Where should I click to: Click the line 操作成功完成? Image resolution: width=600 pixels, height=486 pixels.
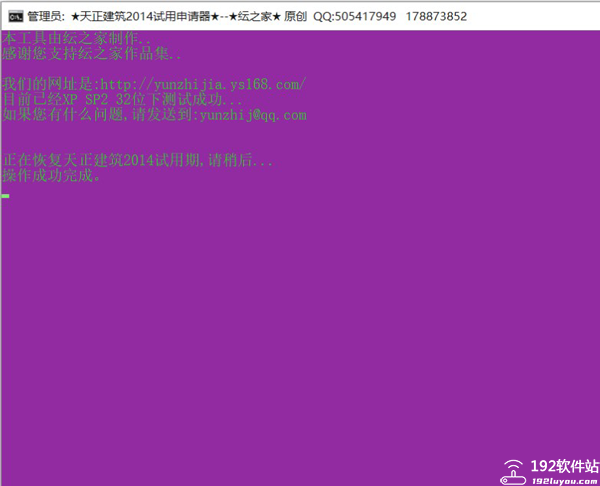pyautogui.click(x=51, y=176)
